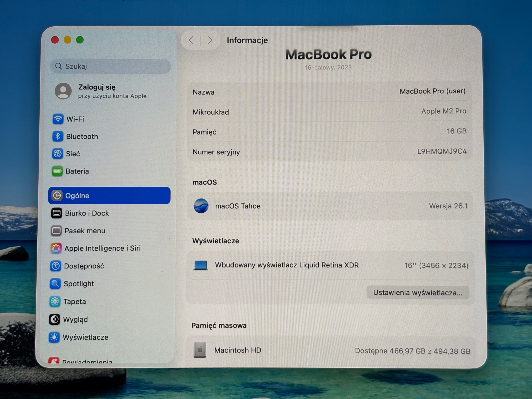Open Dostępność accessibility icon

click(55, 266)
